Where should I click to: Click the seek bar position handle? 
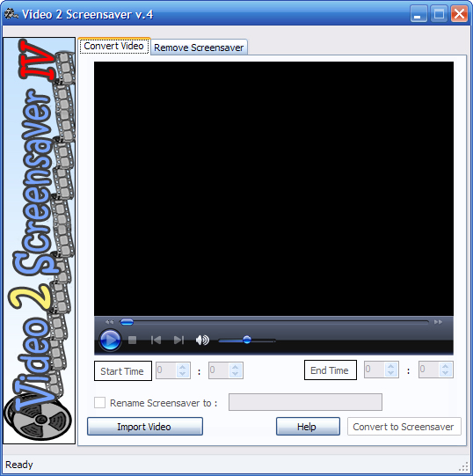click(127, 322)
